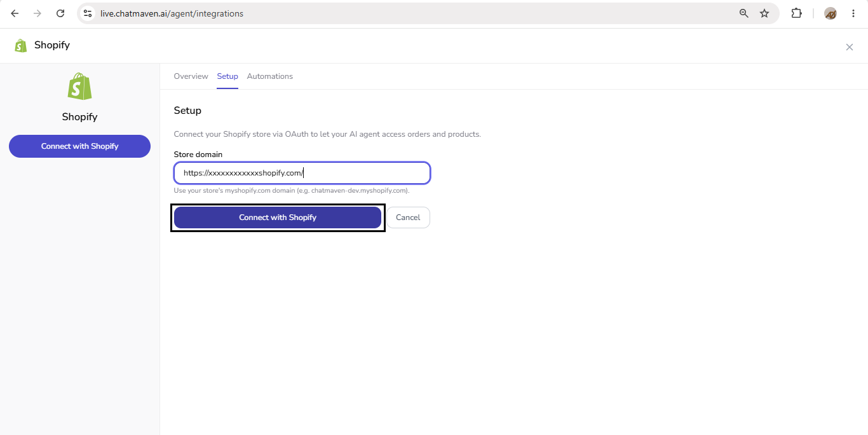Click the zoom magnifier icon in address bar
The image size is (868, 435).
[743, 13]
